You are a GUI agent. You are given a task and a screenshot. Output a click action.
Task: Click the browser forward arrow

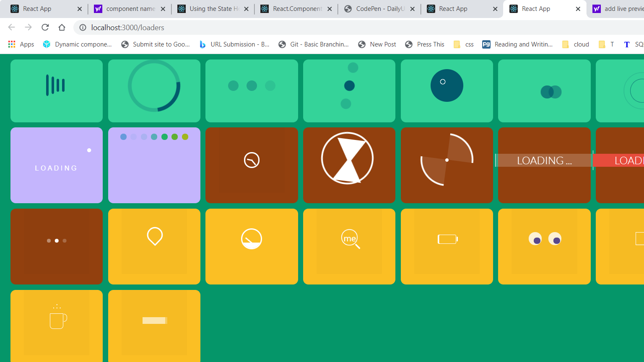(28, 27)
